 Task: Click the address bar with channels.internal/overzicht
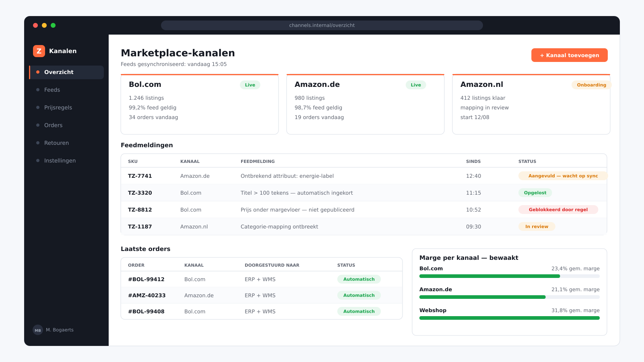click(x=322, y=25)
